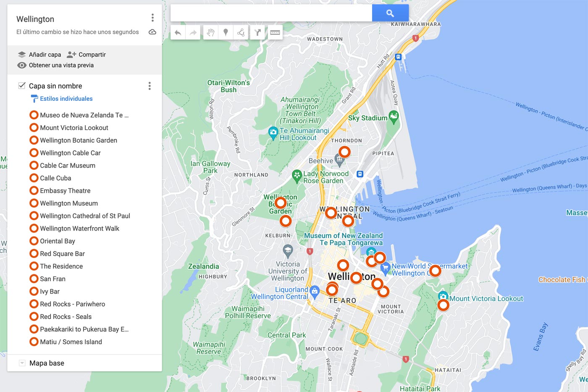Viewport: 588px width, 392px height.
Task: Select the hand pan tool
Action: click(x=210, y=32)
